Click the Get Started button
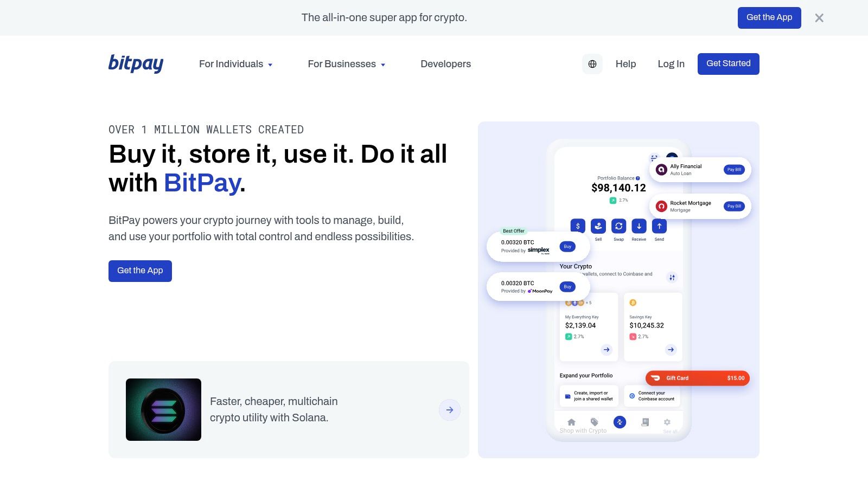Viewport: 868px width, 488px height. (x=728, y=63)
